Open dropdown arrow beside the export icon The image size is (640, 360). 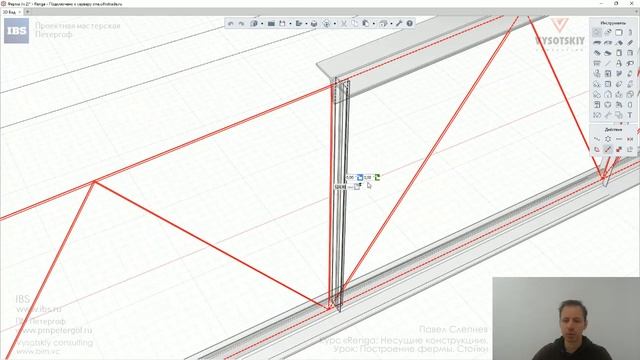click(307, 24)
